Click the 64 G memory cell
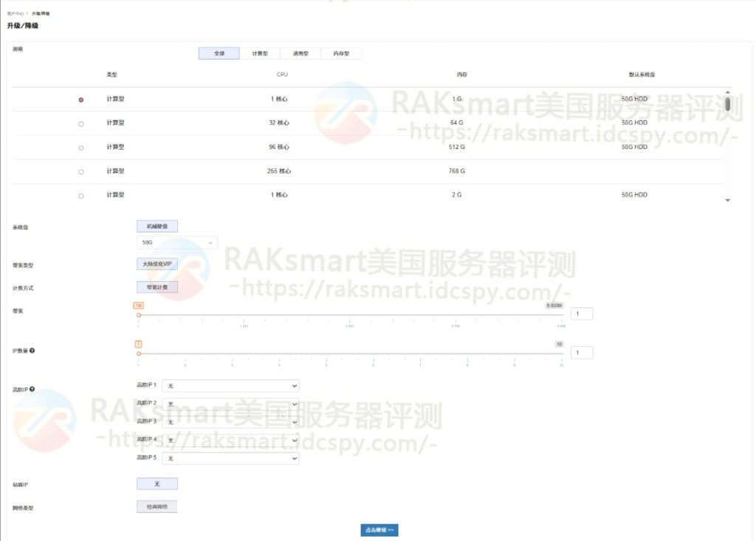The image size is (756, 541). point(456,123)
